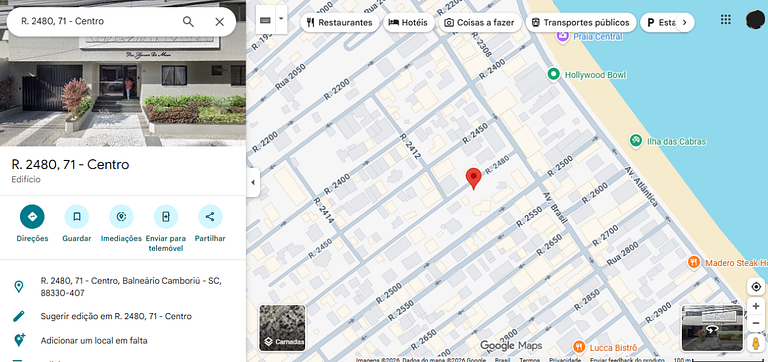Click the Rua 2800 street label

(624, 254)
